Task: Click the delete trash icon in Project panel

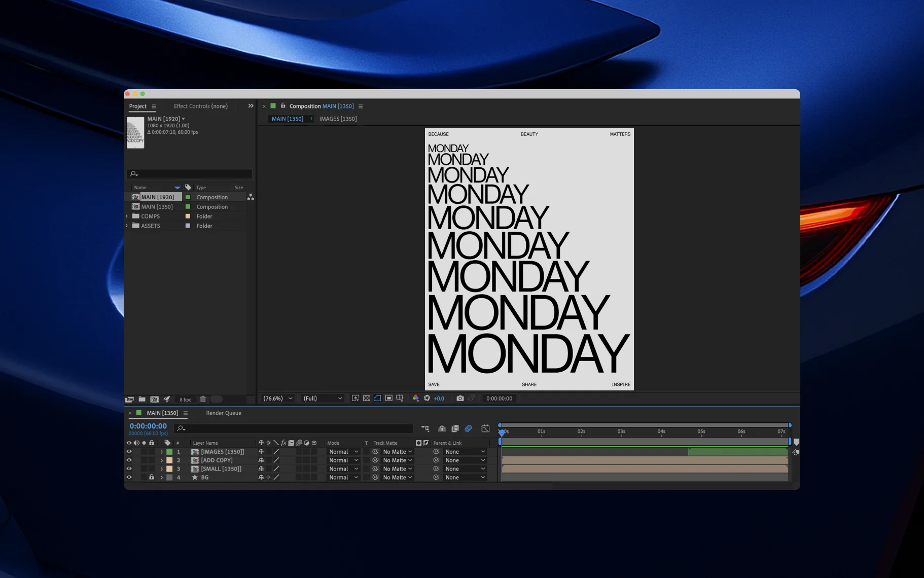Action: (203, 400)
